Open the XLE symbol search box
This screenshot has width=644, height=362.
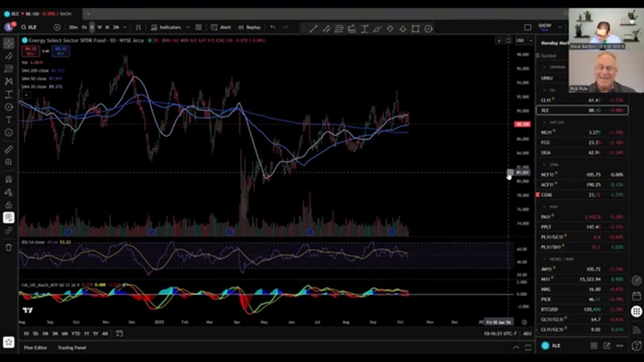(x=33, y=27)
